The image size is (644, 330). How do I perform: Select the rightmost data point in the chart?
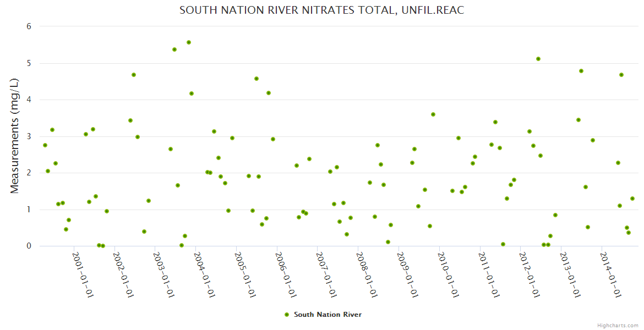pyautogui.click(x=632, y=199)
